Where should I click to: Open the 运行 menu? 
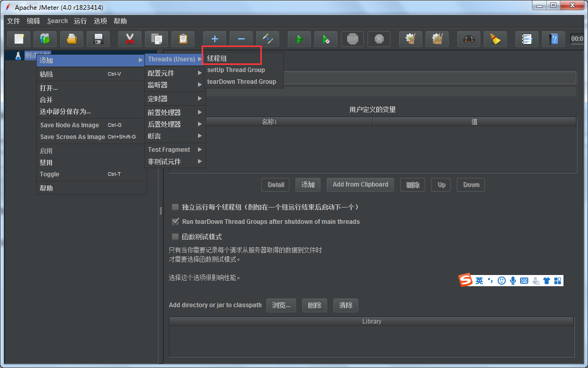click(x=80, y=21)
